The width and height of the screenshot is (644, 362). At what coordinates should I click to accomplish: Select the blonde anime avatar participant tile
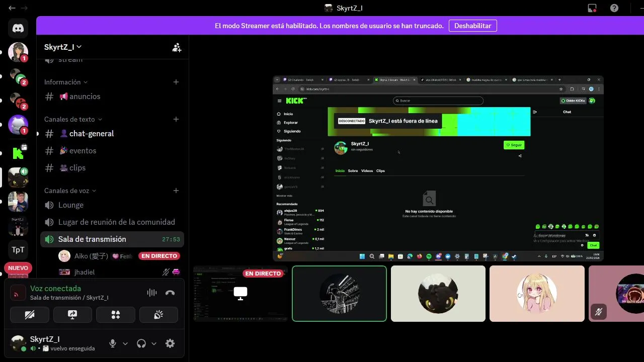click(537, 294)
